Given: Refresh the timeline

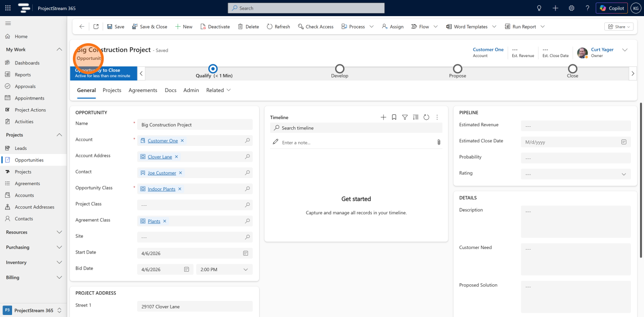Looking at the screenshot, I should pyautogui.click(x=426, y=117).
